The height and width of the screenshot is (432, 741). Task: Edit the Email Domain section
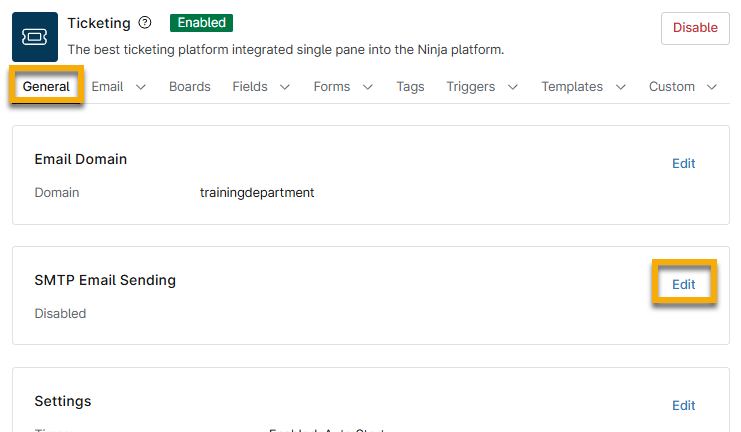pyautogui.click(x=683, y=163)
